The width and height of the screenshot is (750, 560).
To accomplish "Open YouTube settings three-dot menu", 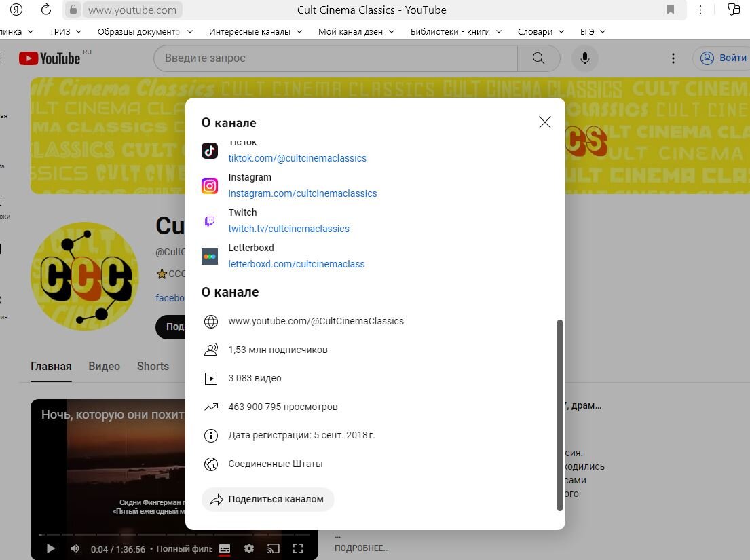I will (673, 58).
